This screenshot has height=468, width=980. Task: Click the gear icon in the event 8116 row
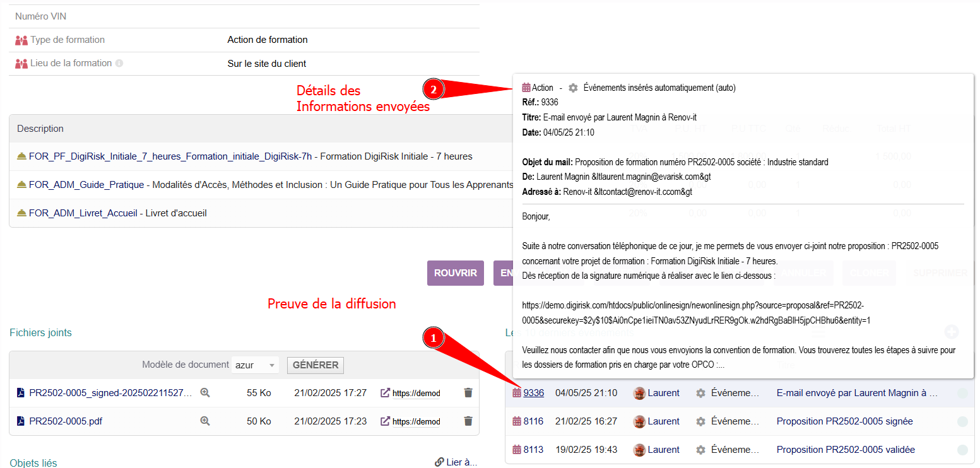click(700, 421)
